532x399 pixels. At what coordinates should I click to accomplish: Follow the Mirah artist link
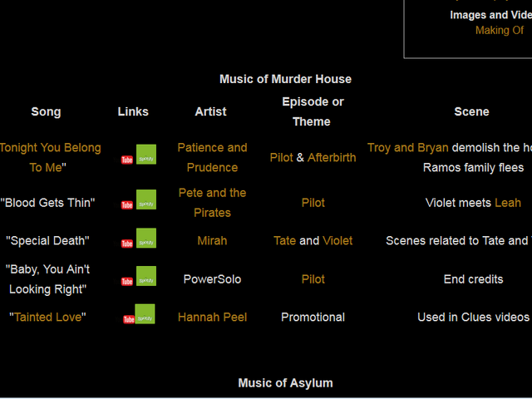pyautogui.click(x=213, y=240)
